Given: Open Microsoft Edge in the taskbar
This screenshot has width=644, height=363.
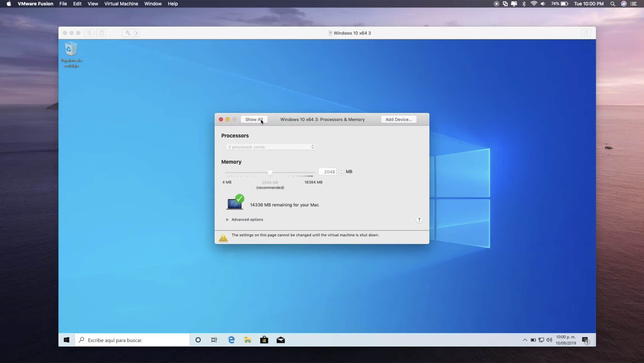Looking at the screenshot, I should pos(231,340).
